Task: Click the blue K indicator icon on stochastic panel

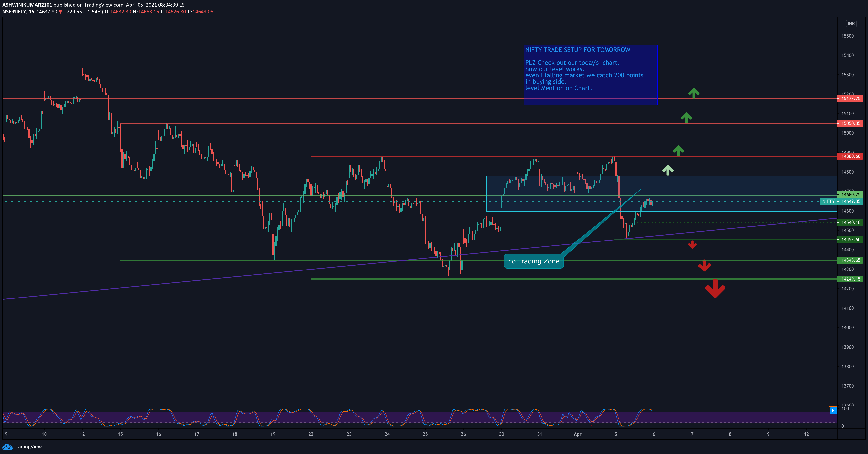Action: (x=833, y=411)
